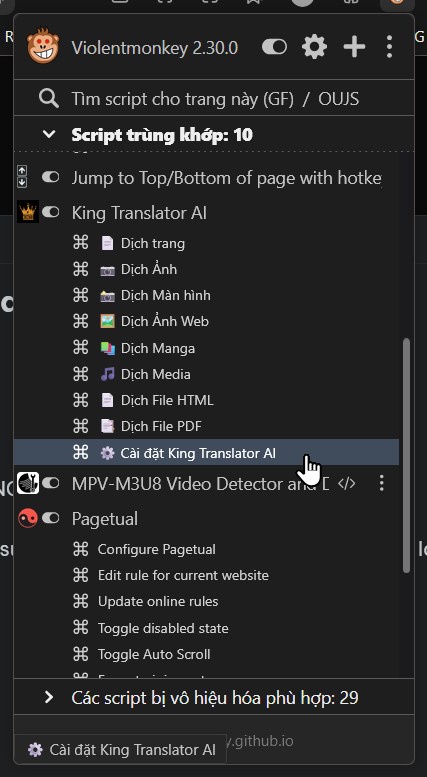Click the Violentmonkey monkey logo
This screenshot has height=777, width=427.
coord(43,46)
